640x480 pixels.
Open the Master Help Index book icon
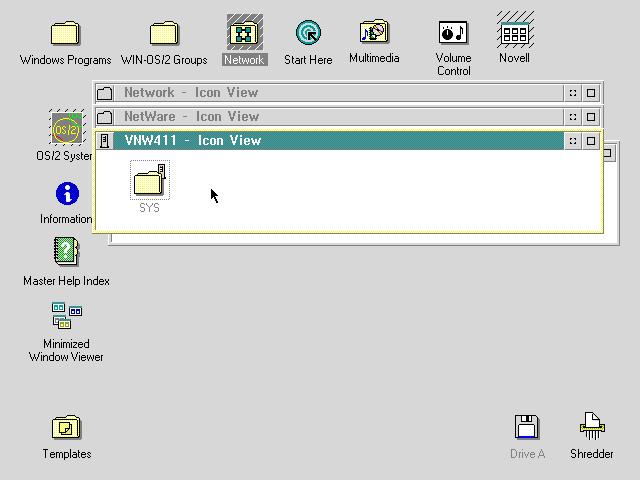[67, 251]
